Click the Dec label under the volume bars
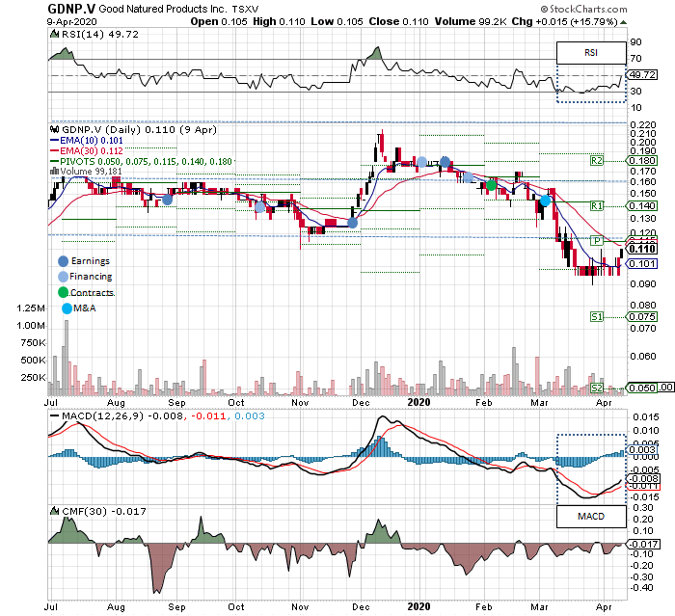 361,403
